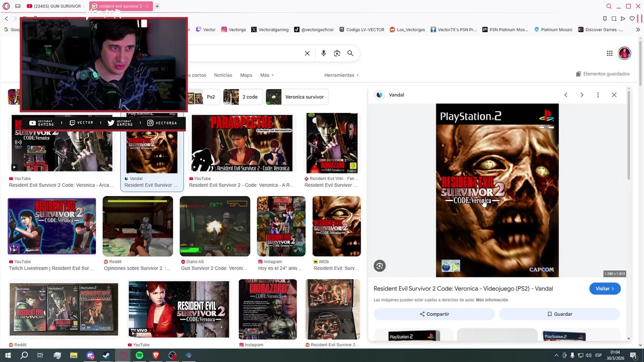Open the Google account avatar
The width and height of the screenshot is (644, 362).
[x=624, y=53]
